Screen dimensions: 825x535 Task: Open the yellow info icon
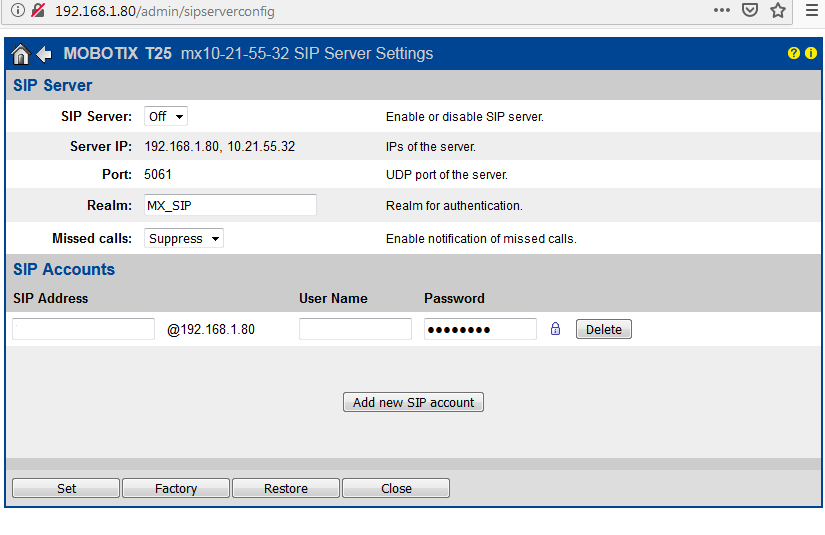(810, 54)
